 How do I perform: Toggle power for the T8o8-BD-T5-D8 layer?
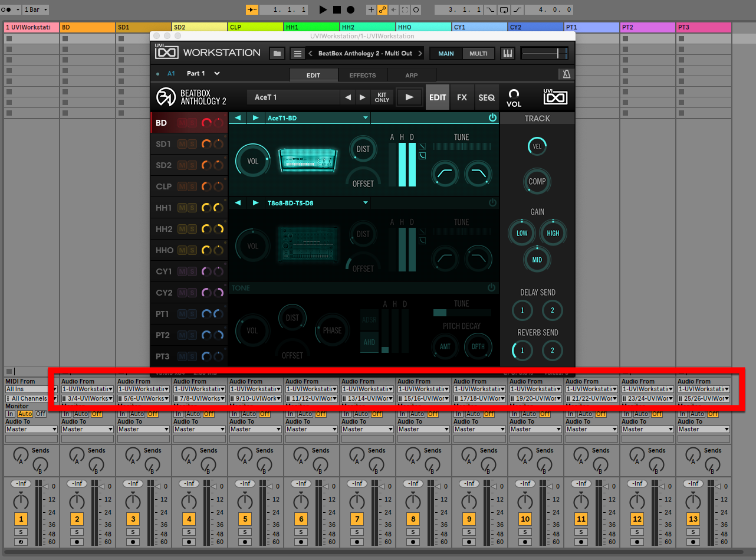(492, 203)
